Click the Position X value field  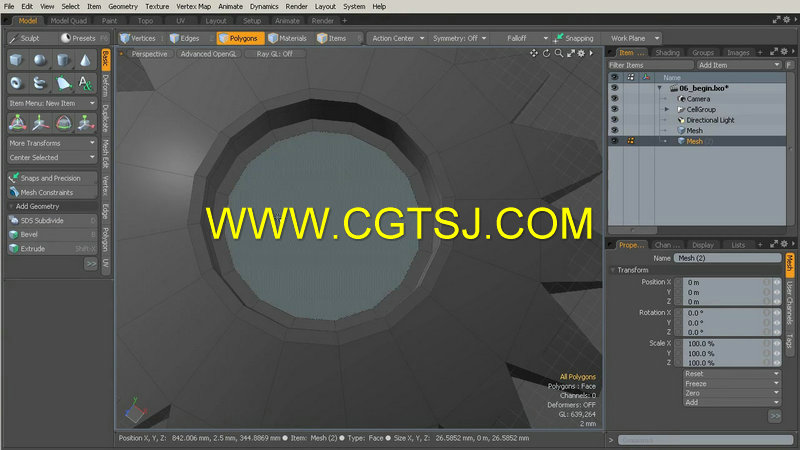[x=726, y=282]
